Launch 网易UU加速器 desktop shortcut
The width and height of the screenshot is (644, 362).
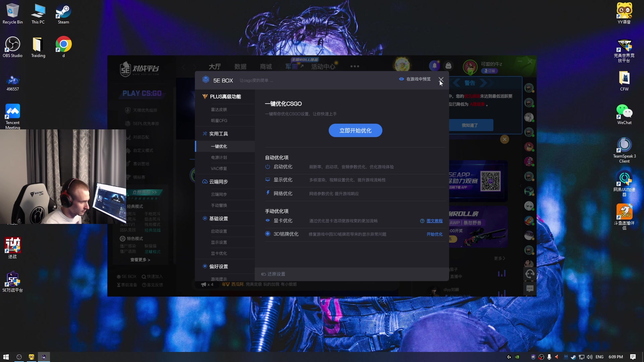[x=624, y=183]
